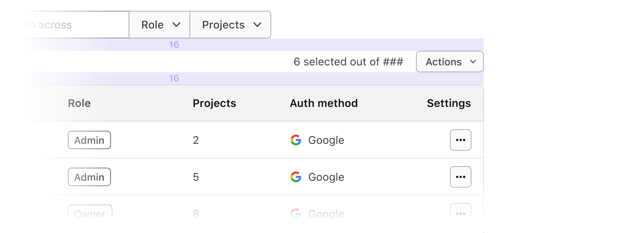Viewport: 644px width, 233px height.
Task: Click first row Admin role badge
Action: [x=89, y=140]
